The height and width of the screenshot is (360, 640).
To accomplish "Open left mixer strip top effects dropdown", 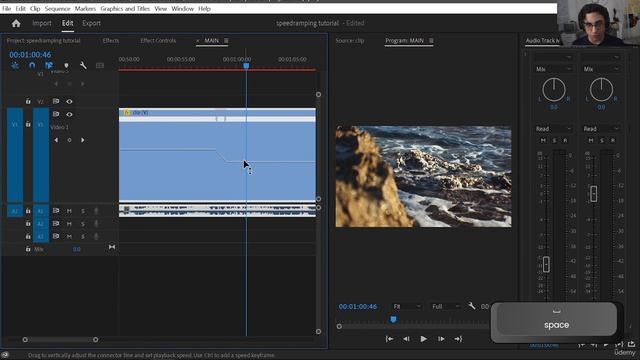I will coord(553,58).
